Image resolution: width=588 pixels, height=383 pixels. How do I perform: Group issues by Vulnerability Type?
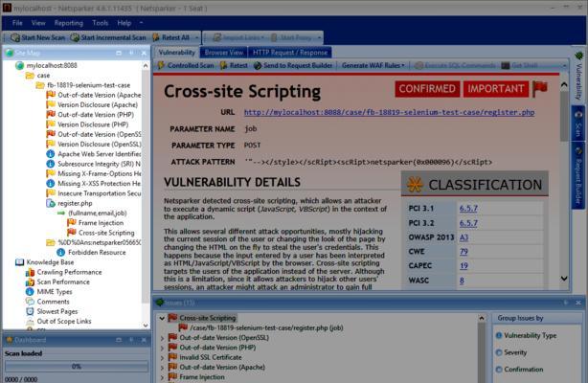(x=526, y=335)
